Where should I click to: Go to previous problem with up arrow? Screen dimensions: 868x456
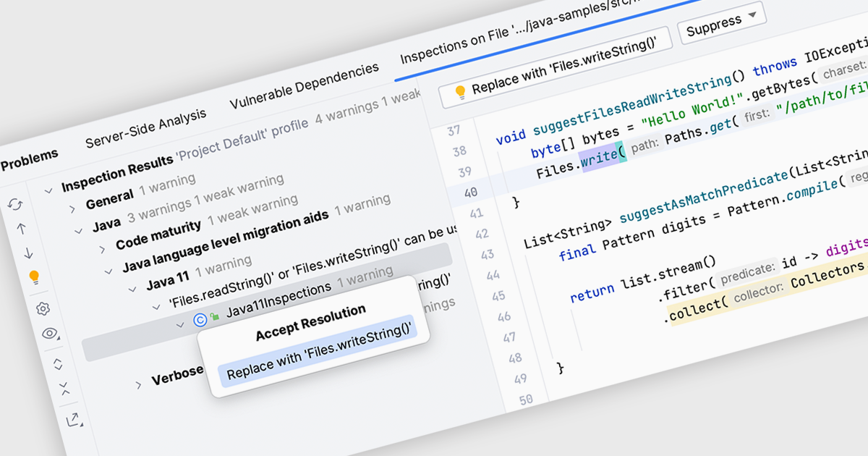click(x=21, y=229)
